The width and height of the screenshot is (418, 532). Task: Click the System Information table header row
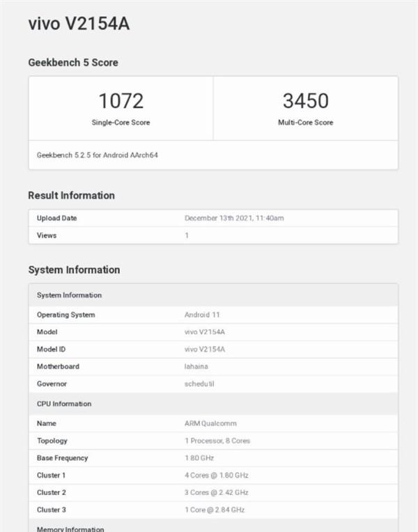tap(213, 295)
